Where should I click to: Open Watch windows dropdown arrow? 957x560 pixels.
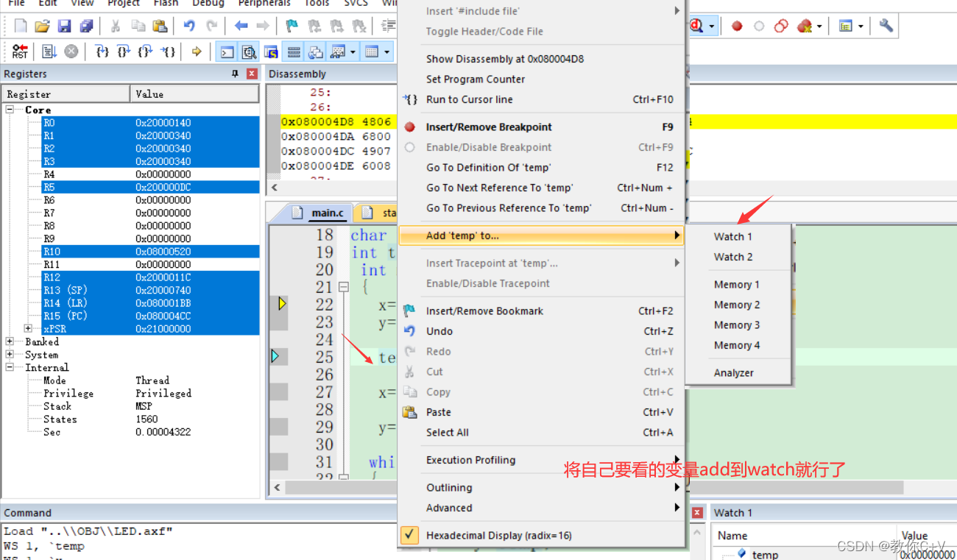coord(353,52)
